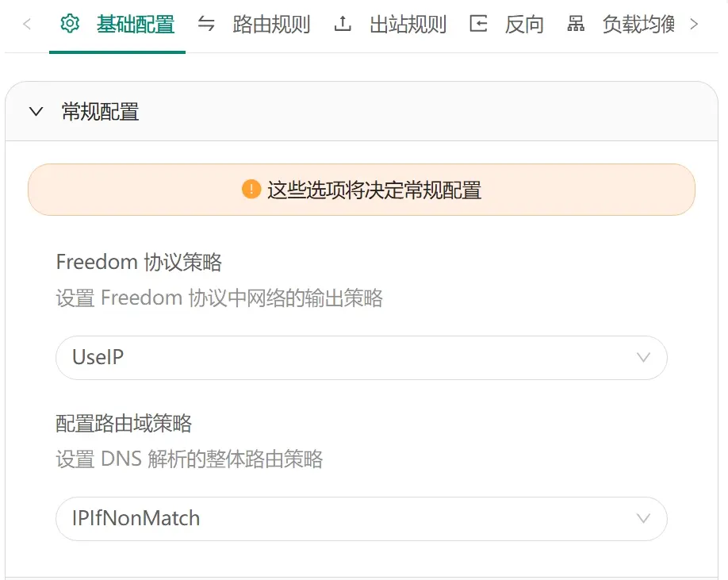Select the 反向 tab
This screenshot has width=728, height=580.
coord(524,25)
